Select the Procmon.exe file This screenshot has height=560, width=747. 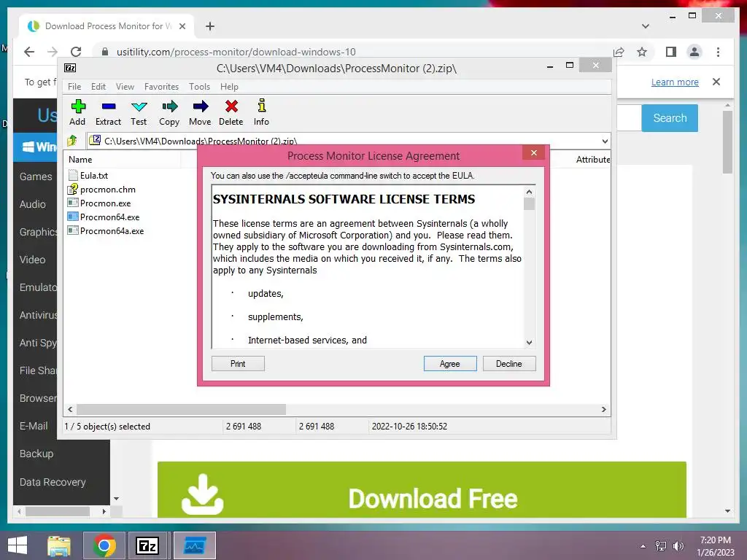[x=99, y=203]
